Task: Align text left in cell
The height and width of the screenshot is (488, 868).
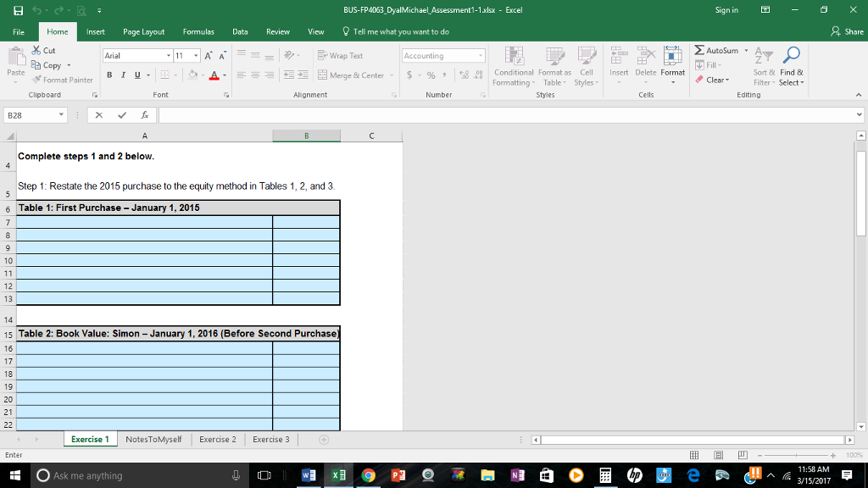Action: pyautogui.click(x=241, y=75)
